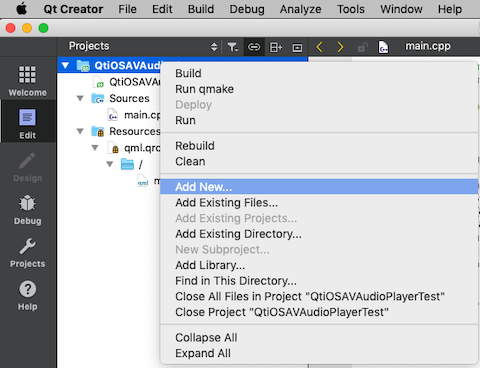The height and width of the screenshot is (368, 480).
Task: Open the Analyze menu
Action: [300, 9]
